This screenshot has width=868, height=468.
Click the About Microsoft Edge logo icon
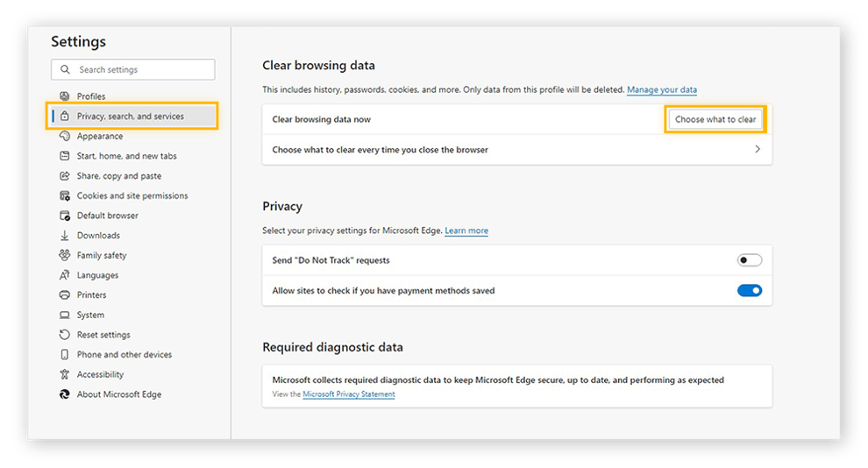click(x=64, y=394)
